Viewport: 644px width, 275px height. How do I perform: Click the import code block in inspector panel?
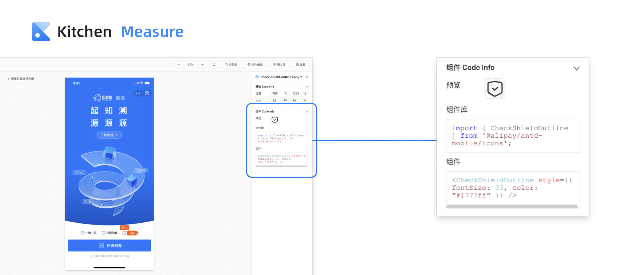coord(282,138)
